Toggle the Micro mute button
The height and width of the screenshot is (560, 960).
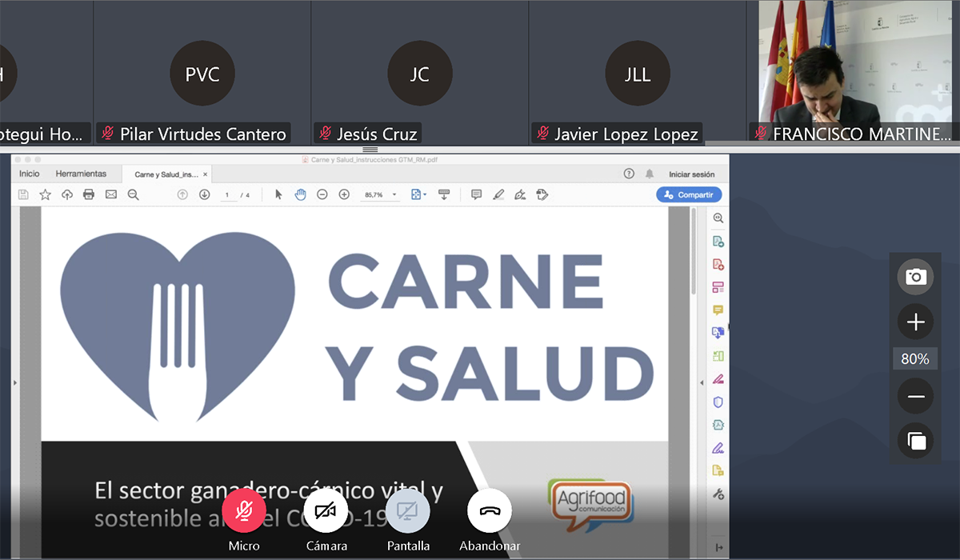click(244, 510)
